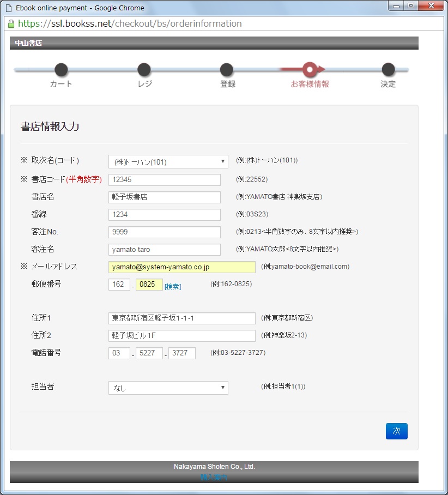
Task: Click the highlighted お客様情報 step marker
Action: (309, 70)
